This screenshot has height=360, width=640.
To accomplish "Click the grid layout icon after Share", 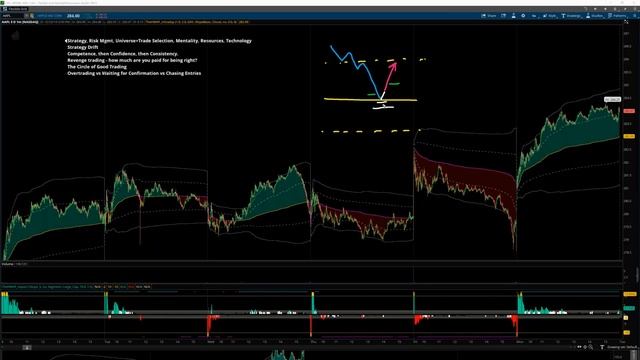I will click(503, 16).
